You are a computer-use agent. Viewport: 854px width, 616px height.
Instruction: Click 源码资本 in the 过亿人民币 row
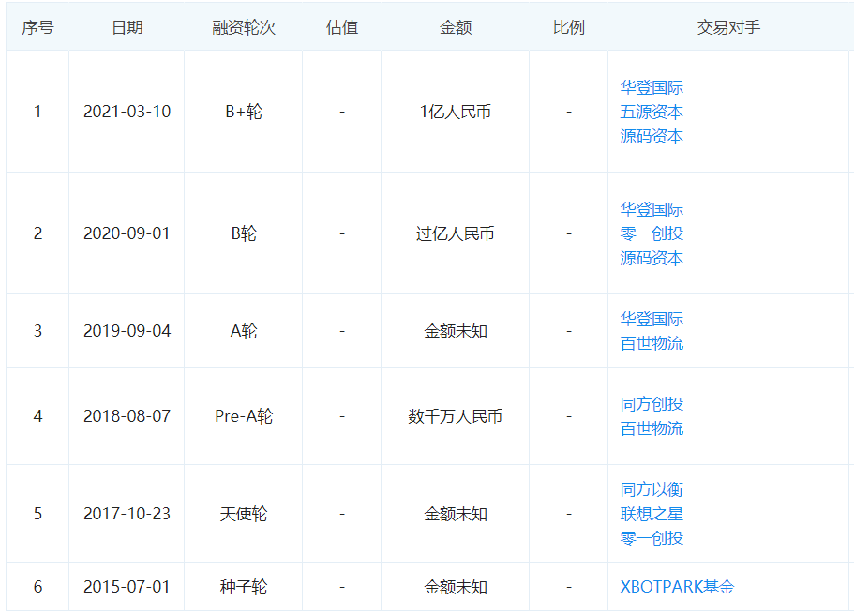point(652,258)
